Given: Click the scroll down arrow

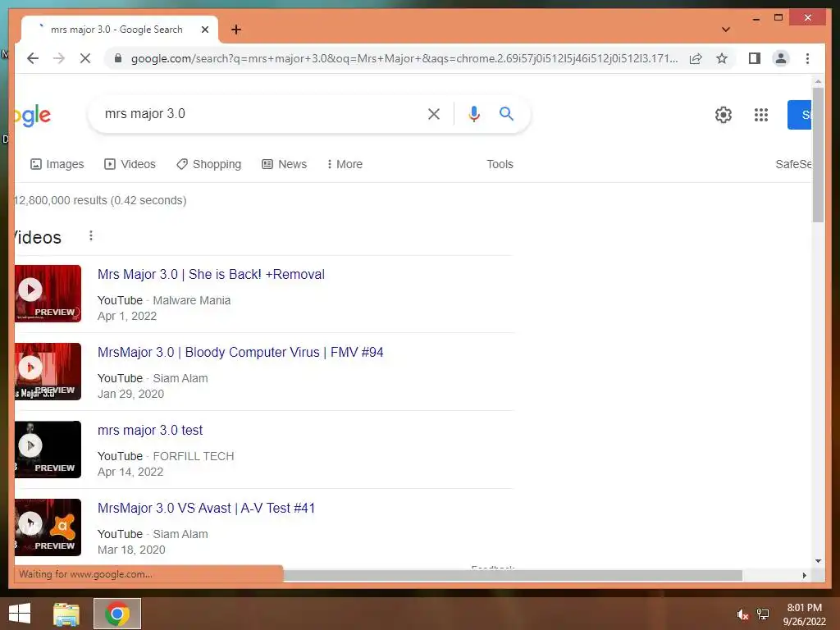Looking at the screenshot, I should [818, 561].
